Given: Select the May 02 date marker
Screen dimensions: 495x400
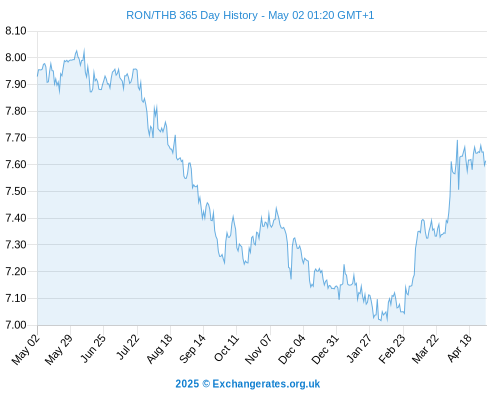Looking at the screenshot, I should click(x=26, y=349).
